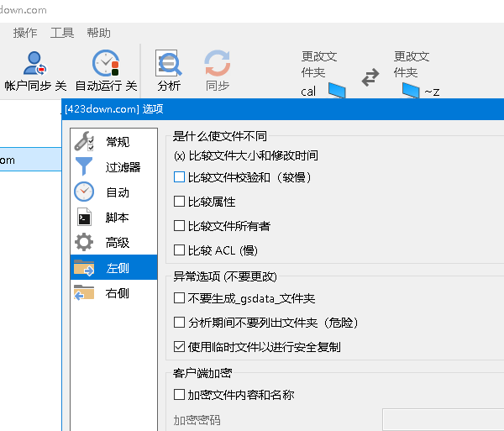Click the 同步 sync toolbar icon
The width and height of the screenshot is (504, 431).
click(218, 64)
